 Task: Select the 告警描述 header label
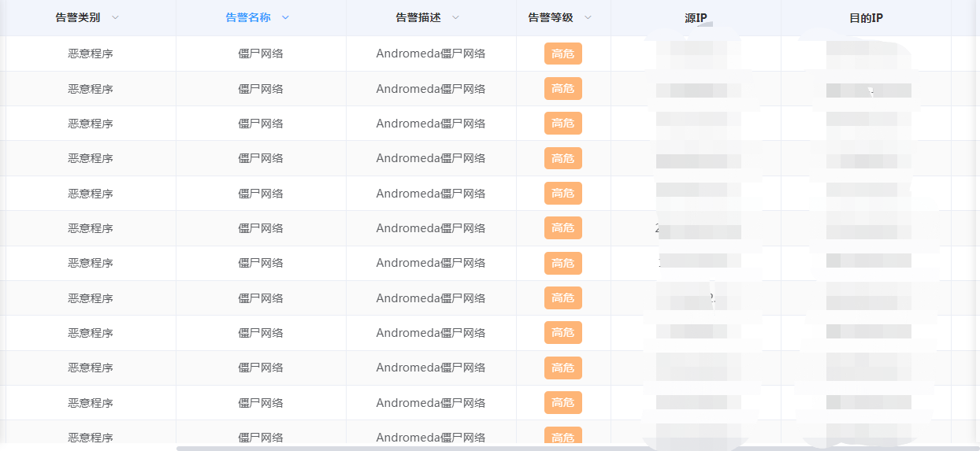pos(418,17)
